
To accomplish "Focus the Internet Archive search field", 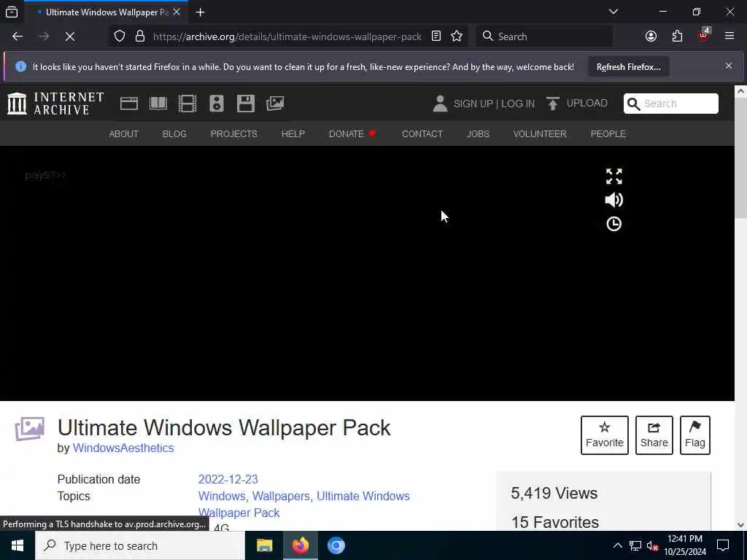I will [x=671, y=104].
